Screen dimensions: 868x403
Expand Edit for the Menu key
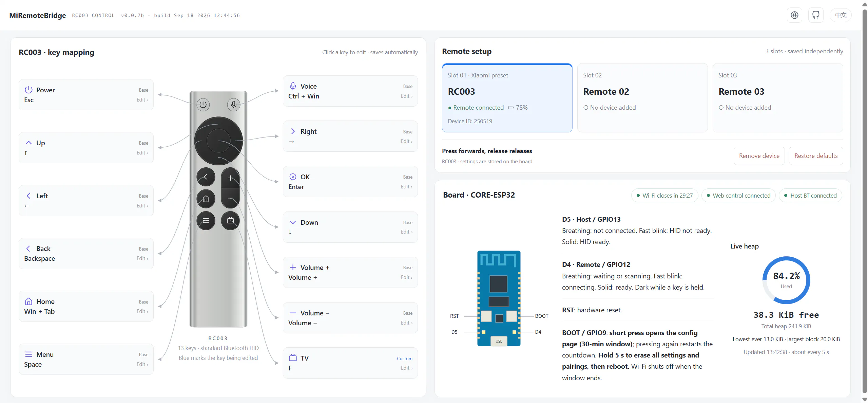pyautogui.click(x=142, y=364)
